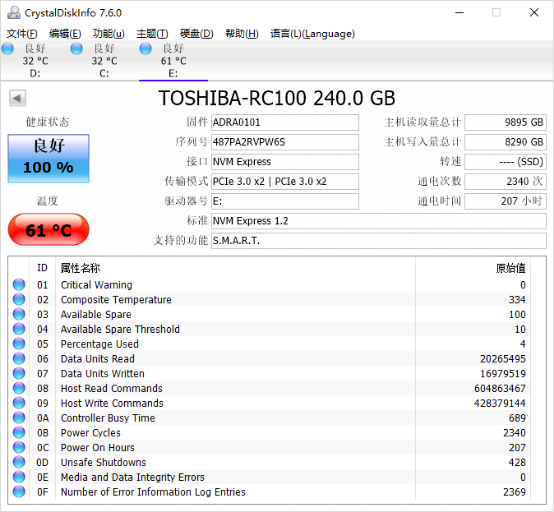Image resolution: width=554 pixels, height=512 pixels.
Task: Click the ID column header
Action: 42,268
